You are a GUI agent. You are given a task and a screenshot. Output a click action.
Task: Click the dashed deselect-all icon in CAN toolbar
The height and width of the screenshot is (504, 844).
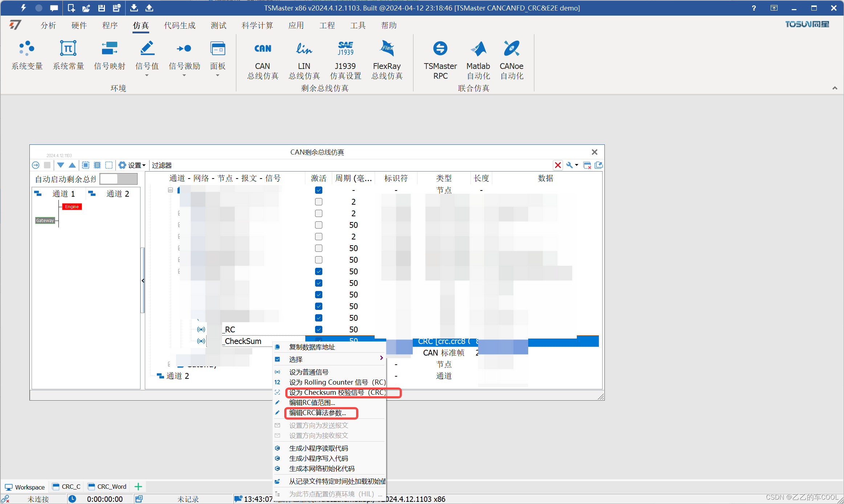[x=109, y=165]
